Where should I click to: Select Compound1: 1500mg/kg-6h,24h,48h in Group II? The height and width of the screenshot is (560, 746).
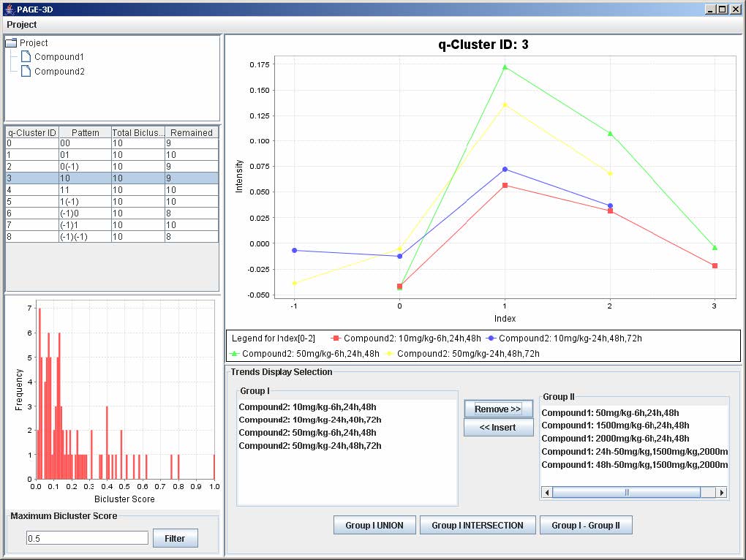[x=615, y=425]
